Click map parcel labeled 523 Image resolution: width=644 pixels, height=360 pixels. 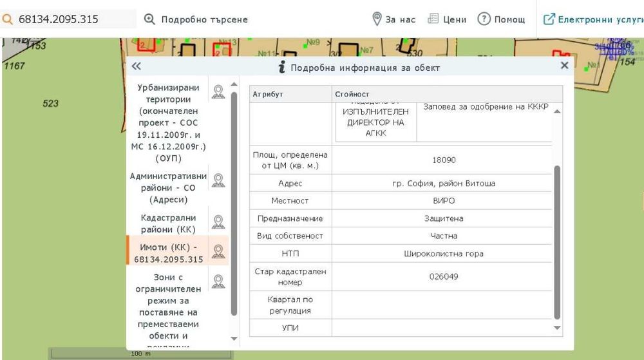click(50, 104)
